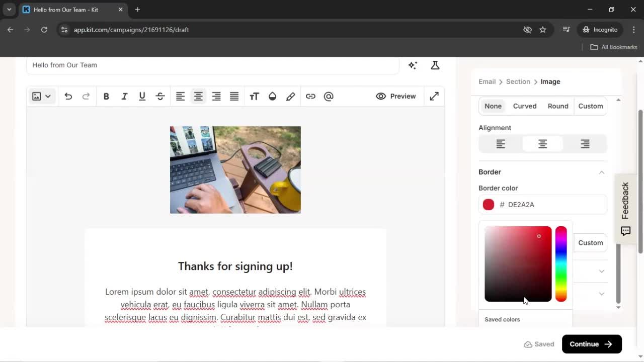This screenshot has width=644, height=362.
Task: Choose the Round corner option
Action: 557,106
